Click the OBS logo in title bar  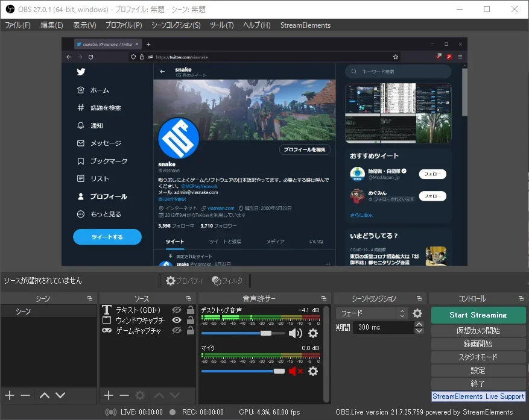10,9
